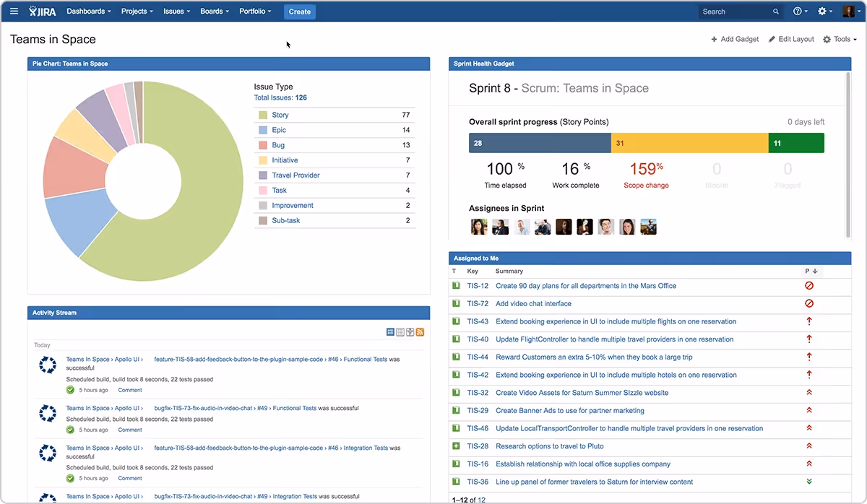The height and width of the screenshot is (504, 867).
Task: Click the search magnifier icon
Action: coord(776,12)
